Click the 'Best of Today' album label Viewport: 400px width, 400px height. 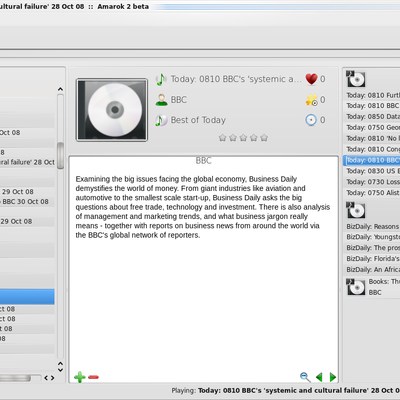(198, 120)
